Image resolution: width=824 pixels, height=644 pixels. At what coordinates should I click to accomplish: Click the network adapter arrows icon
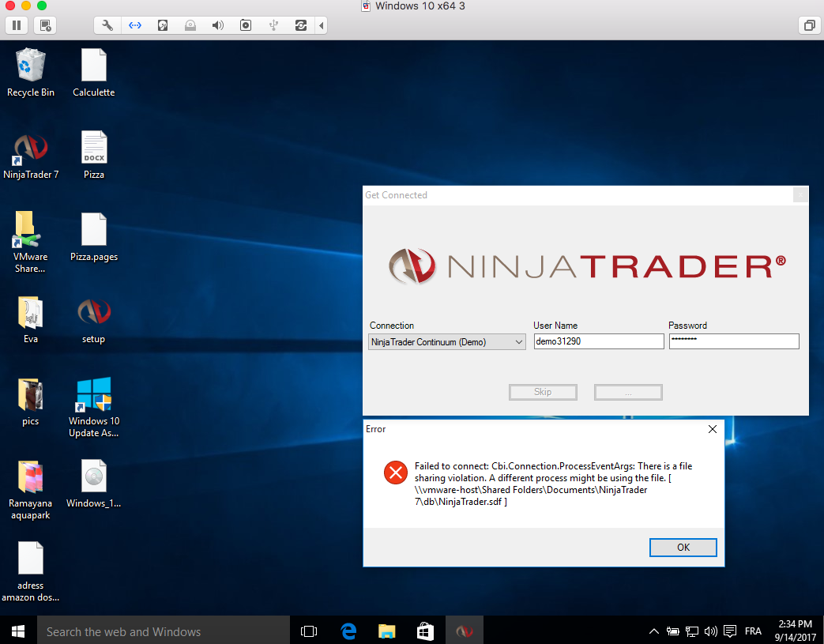coord(135,25)
